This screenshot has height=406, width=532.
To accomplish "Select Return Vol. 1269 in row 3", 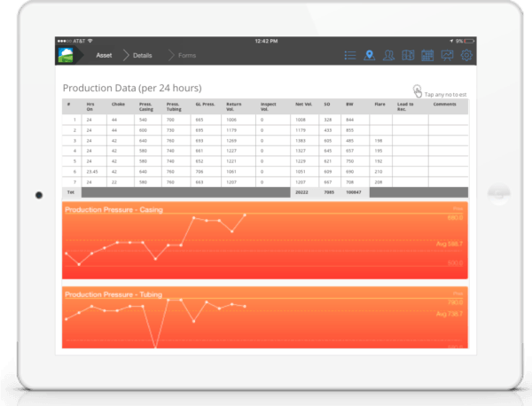I will point(231,141).
